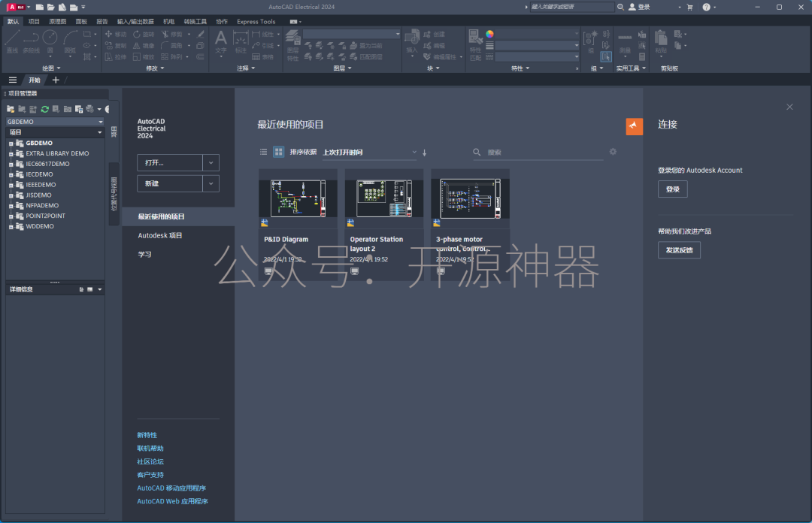Image resolution: width=812 pixels, height=523 pixels.
Task: Open the AutoCAD Web 应用程序 link
Action: coord(172,501)
